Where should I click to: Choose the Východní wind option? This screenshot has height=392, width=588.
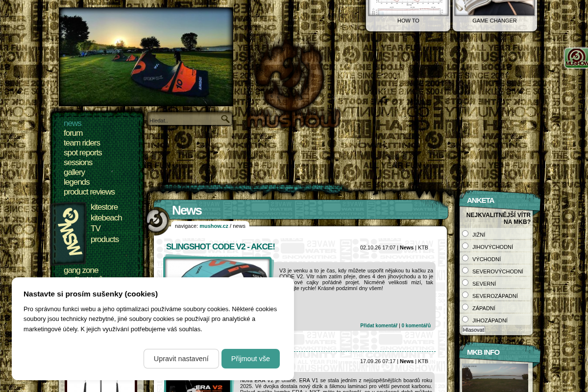pyautogui.click(x=465, y=258)
